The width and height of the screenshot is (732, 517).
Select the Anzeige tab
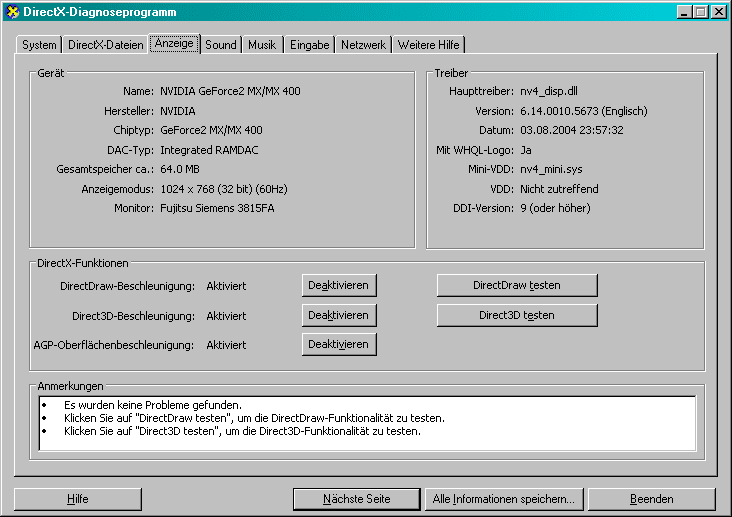174,43
